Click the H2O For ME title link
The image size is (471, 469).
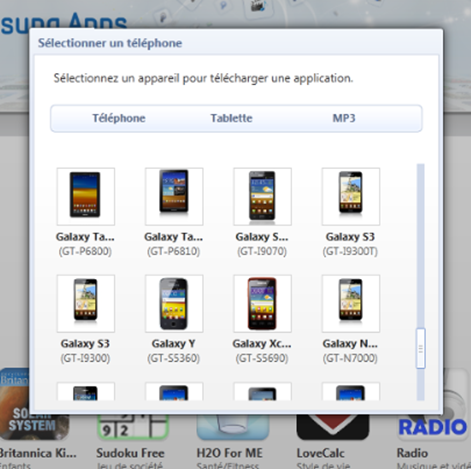point(230,453)
